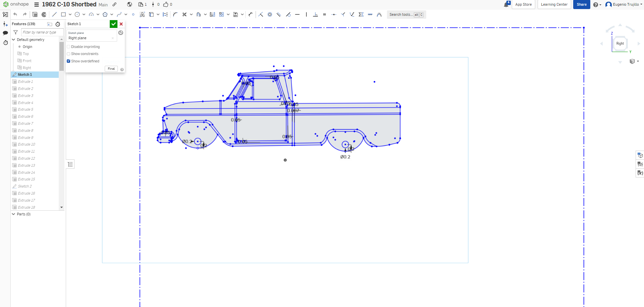Open arc tool dropdown arrow
Viewport: 644px width, 307px height.
tap(98, 14)
